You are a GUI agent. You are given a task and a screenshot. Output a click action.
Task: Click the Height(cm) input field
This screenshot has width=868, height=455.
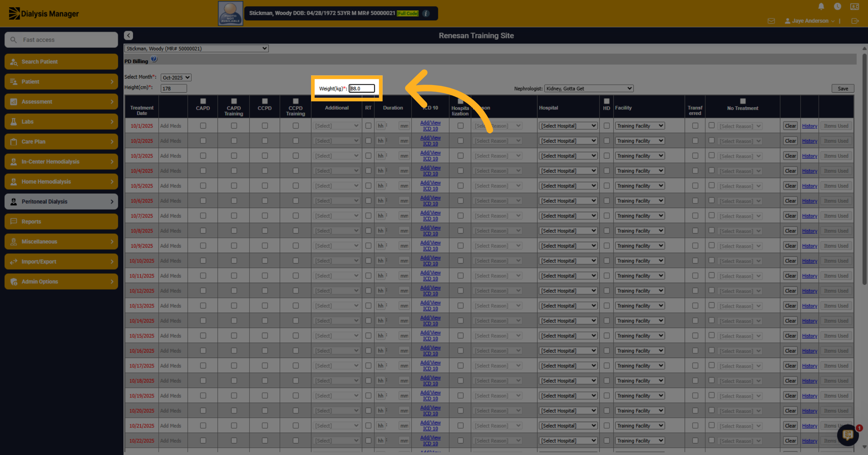click(174, 88)
